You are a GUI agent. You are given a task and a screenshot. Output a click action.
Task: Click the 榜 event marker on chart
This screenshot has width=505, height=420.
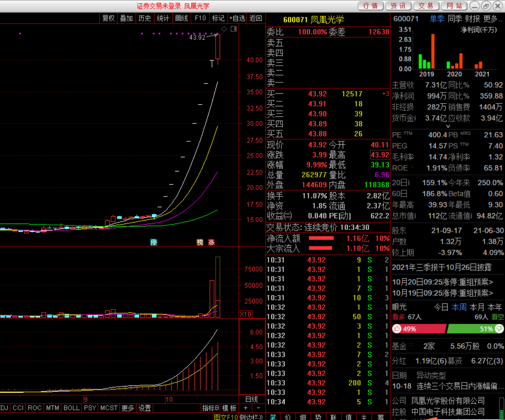tap(200, 242)
